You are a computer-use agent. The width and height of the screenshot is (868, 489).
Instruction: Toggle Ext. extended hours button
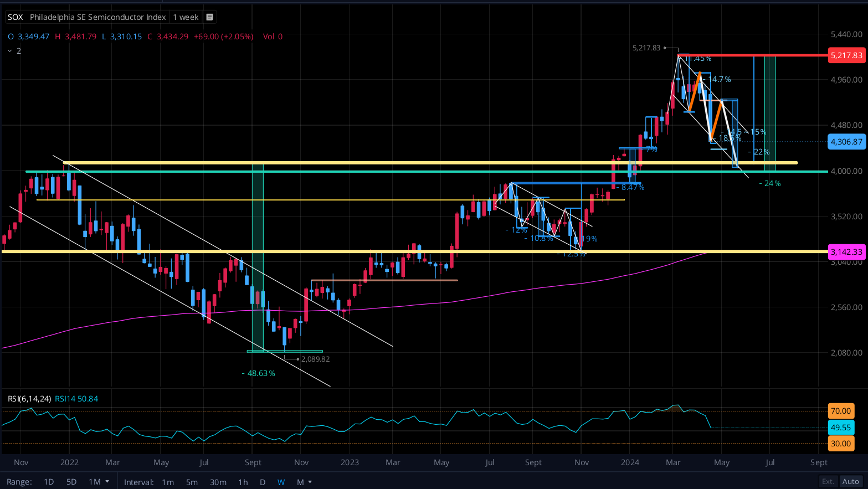click(828, 481)
